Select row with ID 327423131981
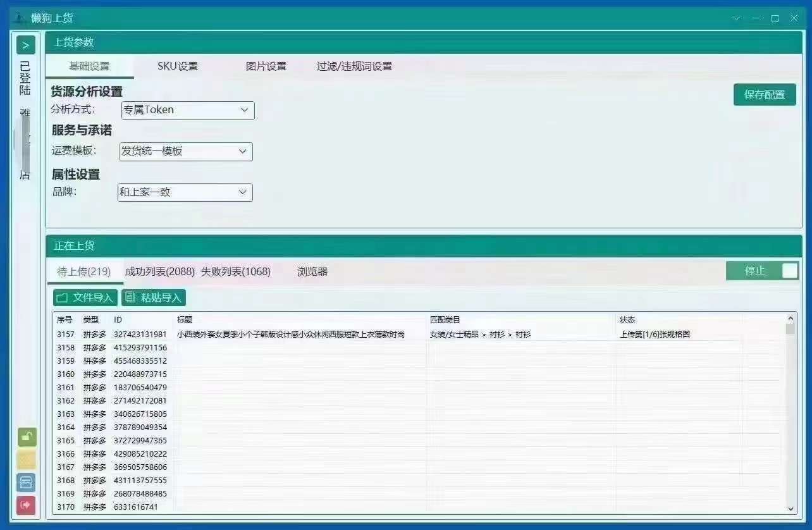Screen dimensions: 812x530 tap(420, 334)
